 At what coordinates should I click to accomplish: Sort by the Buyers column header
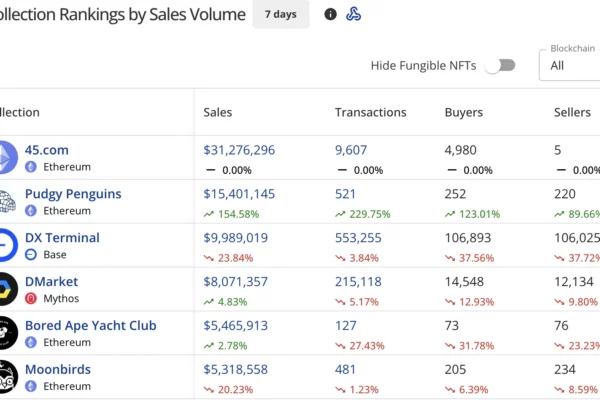(464, 112)
